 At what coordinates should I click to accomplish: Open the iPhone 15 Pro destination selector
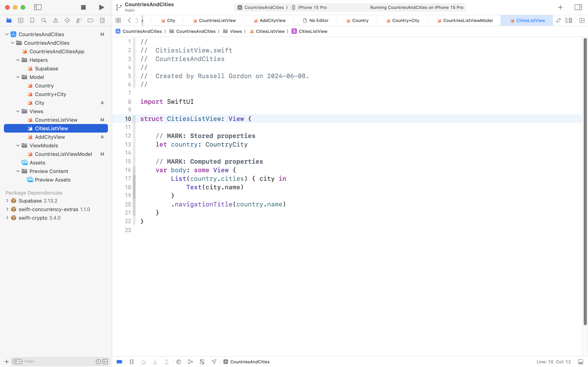click(312, 7)
